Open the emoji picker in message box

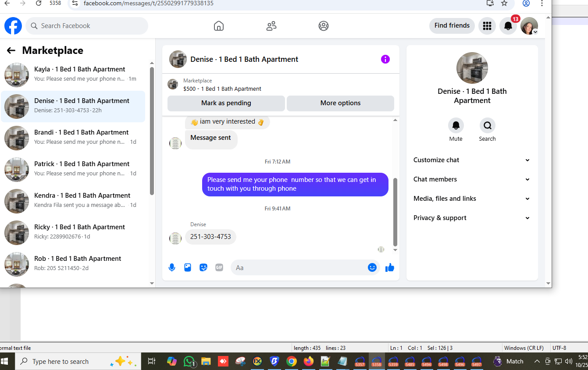pyautogui.click(x=372, y=267)
